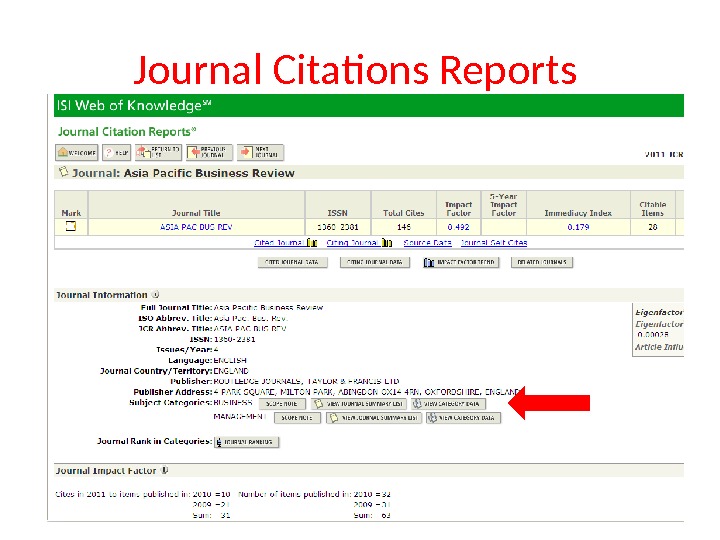Click the ISSN column header
The image size is (720, 540).
pyautogui.click(x=338, y=213)
